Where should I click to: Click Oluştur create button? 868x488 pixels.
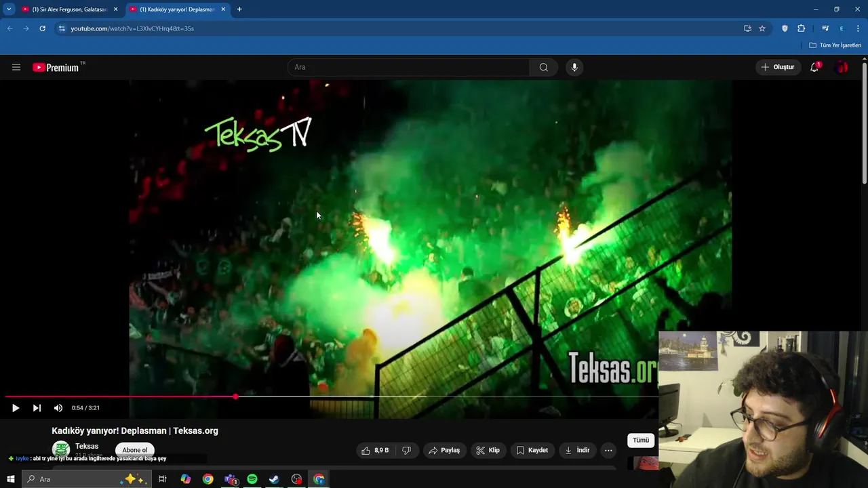(x=777, y=67)
